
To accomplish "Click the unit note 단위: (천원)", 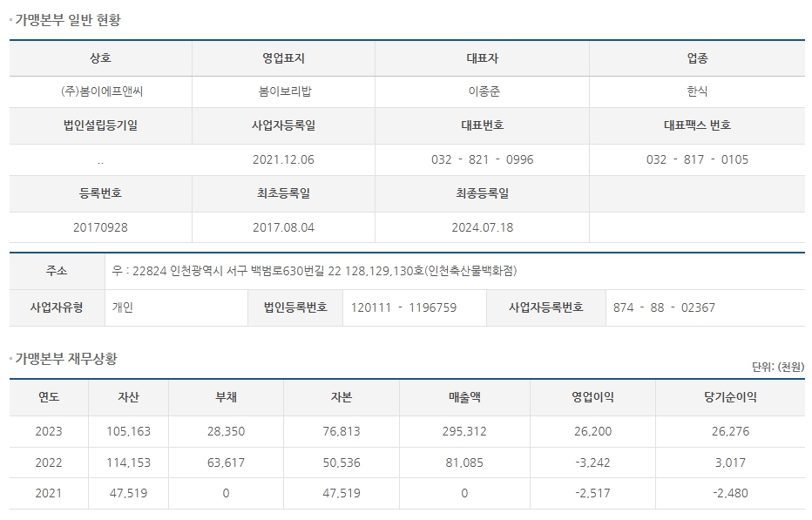I will click(778, 367).
